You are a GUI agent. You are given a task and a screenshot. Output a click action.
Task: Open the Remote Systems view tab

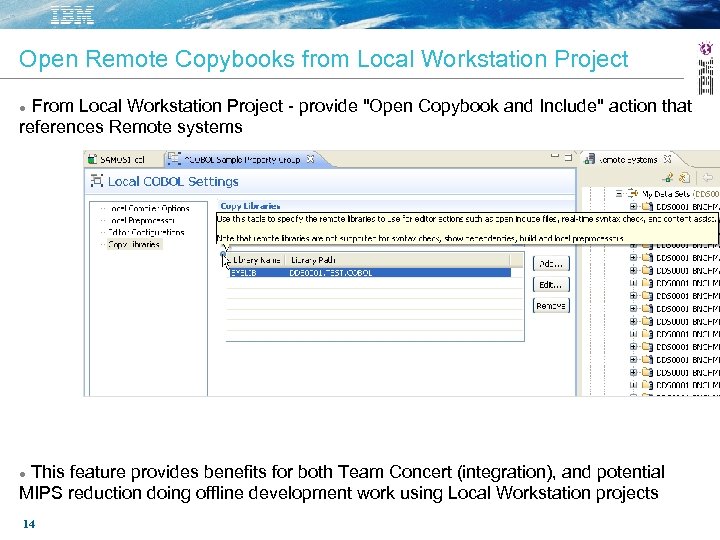(x=628, y=159)
